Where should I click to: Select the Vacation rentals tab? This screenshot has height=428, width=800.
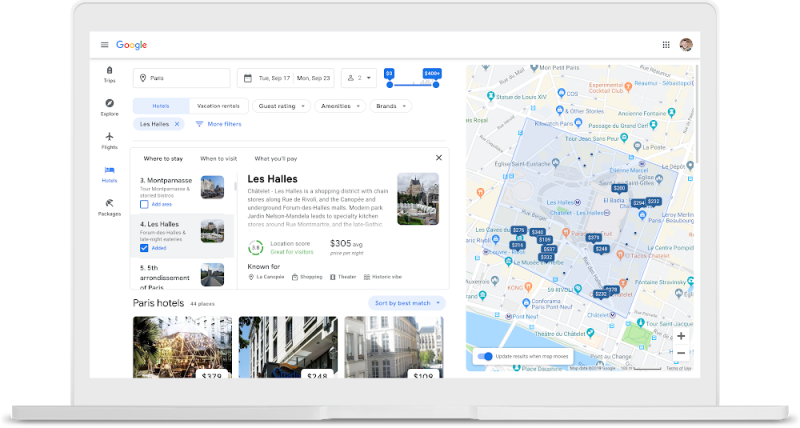pos(218,105)
